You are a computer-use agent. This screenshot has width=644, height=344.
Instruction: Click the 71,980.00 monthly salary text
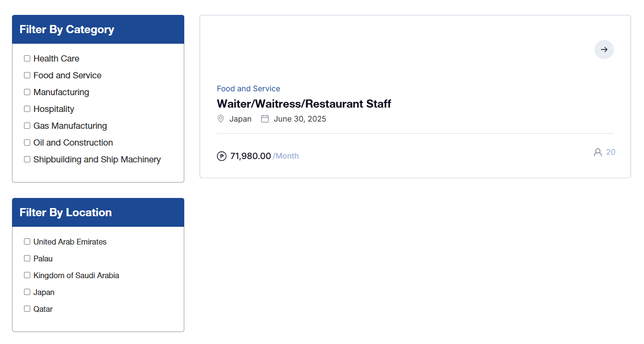coord(250,156)
